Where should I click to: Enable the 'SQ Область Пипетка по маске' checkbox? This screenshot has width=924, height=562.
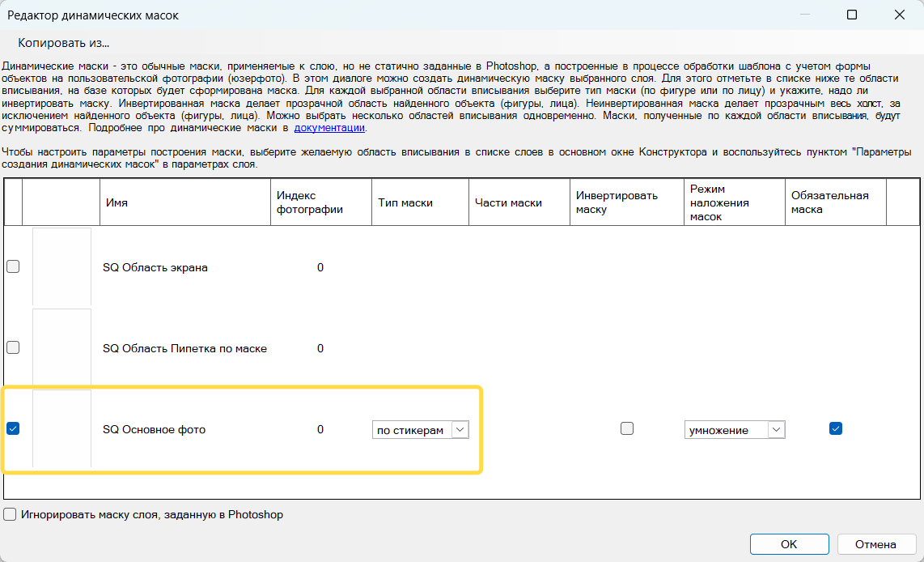tap(13, 347)
